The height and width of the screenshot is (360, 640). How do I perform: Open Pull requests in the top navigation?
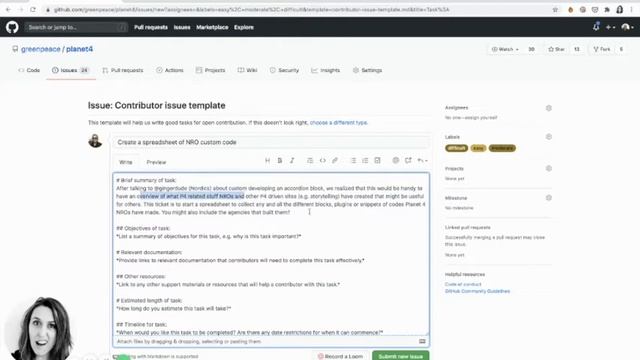click(151, 27)
